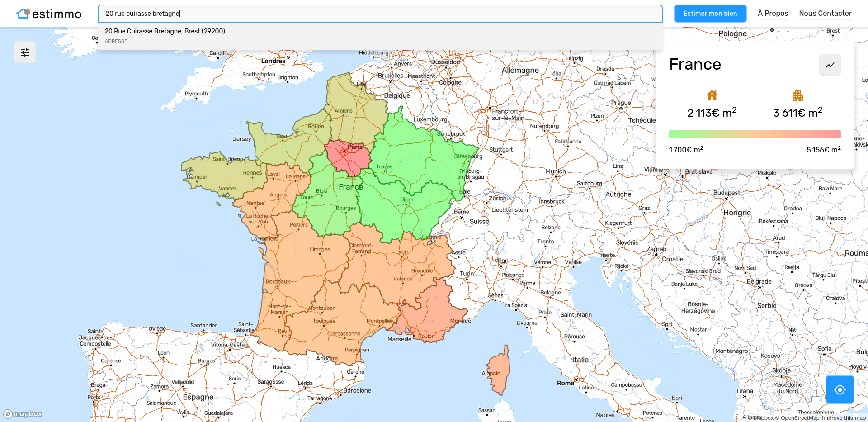This screenshot has width=868, height=422.
Task: Center map with geolocation button
Action: click(x=840, y=389)
